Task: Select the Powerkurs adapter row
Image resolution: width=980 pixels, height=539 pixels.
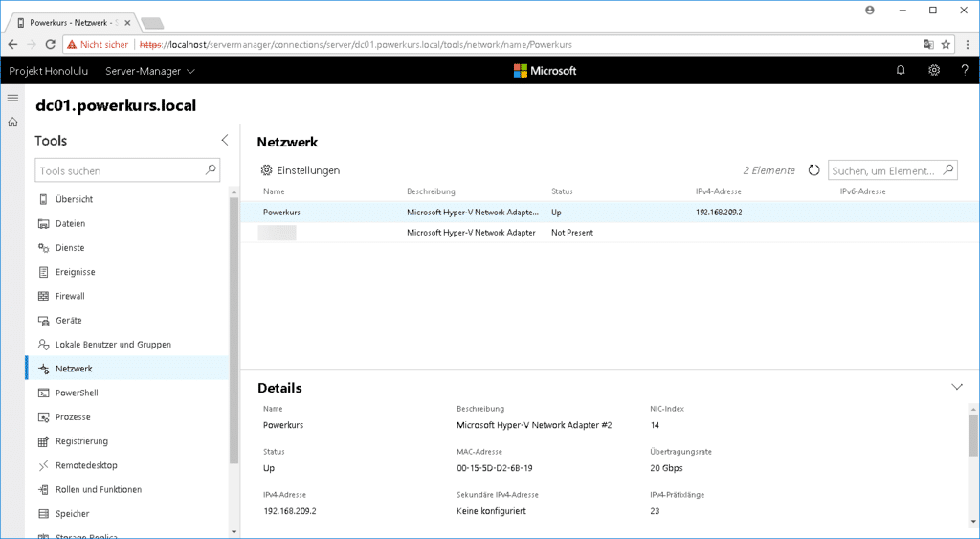Action: [610, 212]
